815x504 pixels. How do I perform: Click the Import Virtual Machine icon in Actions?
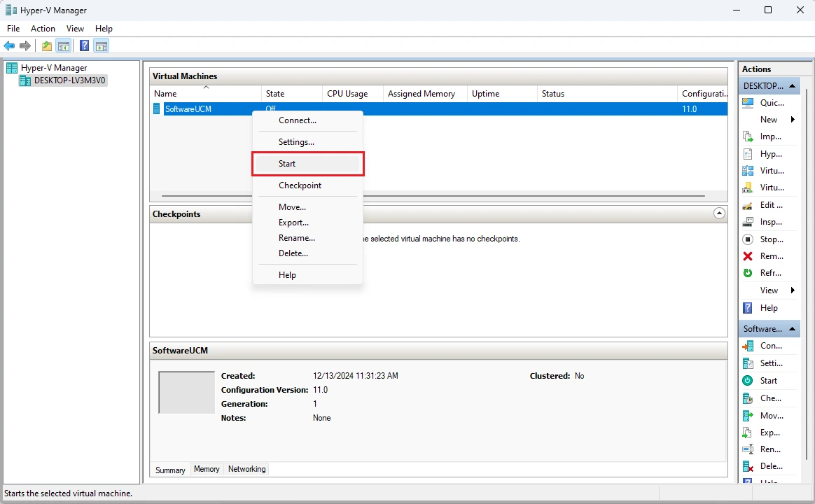[747, 136]
